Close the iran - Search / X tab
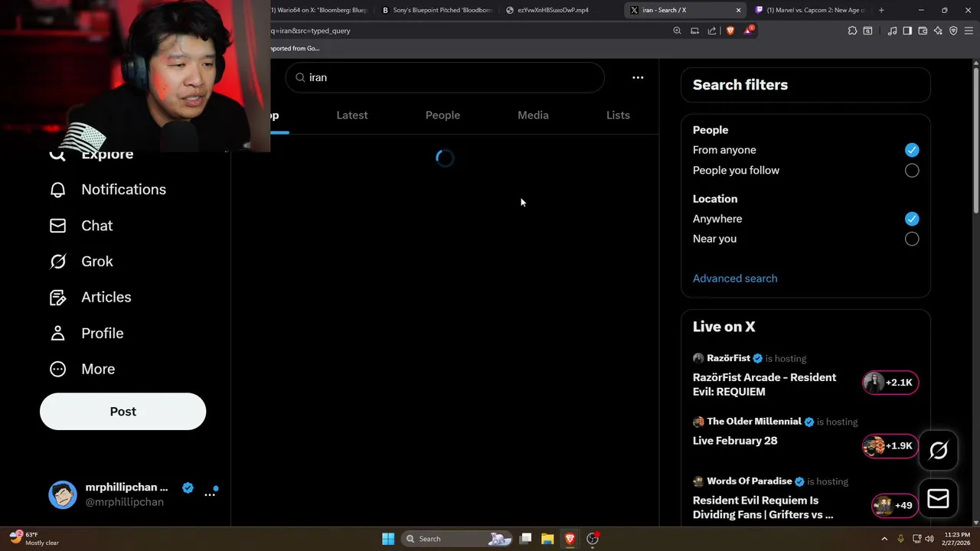The height and width of the screenshot is (551, 980). tap(738, 10)
